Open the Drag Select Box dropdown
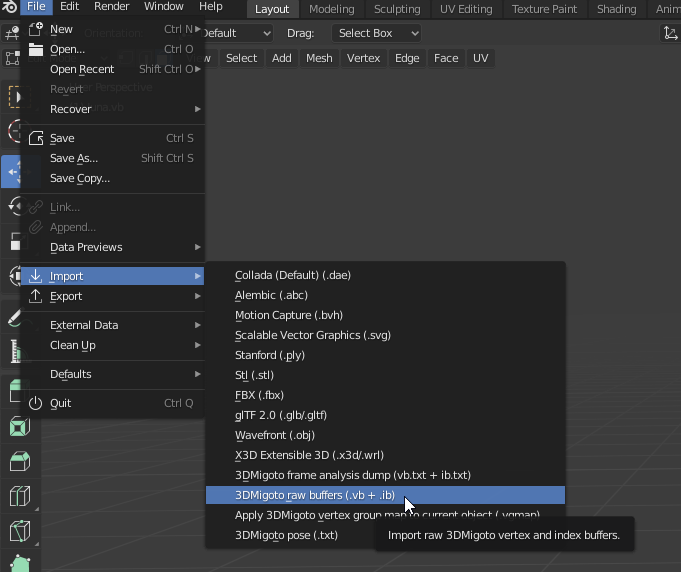681x572 pixels. (x=376, y=33)
